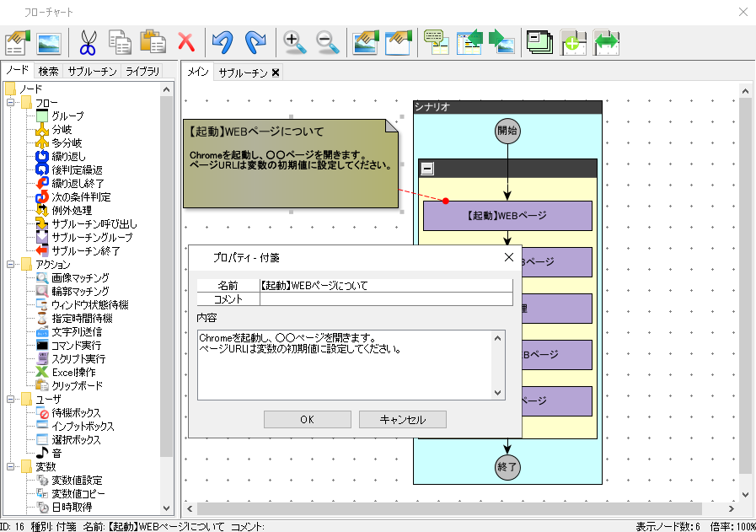
Task: Select the 音 item in the tree
Action: pyautogui.click(x=57, y=454)
